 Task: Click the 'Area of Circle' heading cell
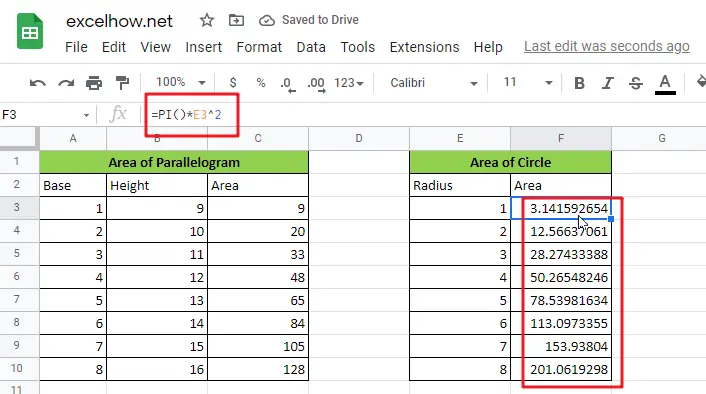click(x=511, y=163)
